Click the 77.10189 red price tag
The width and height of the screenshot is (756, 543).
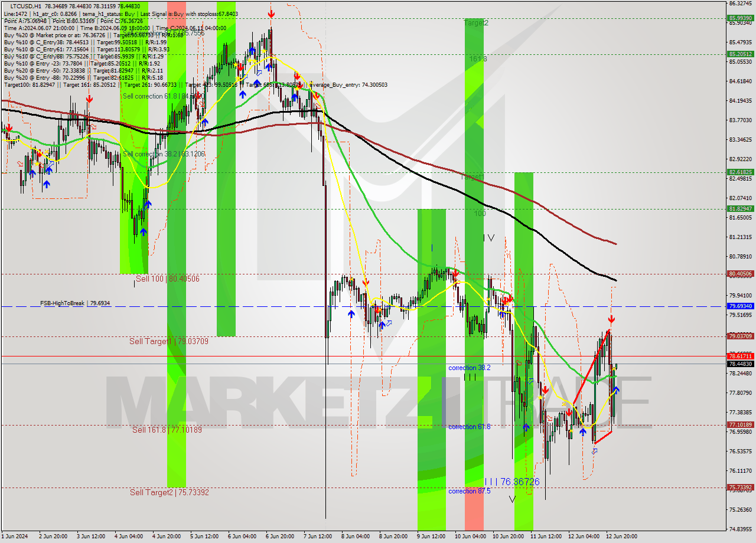coord(741,425)
